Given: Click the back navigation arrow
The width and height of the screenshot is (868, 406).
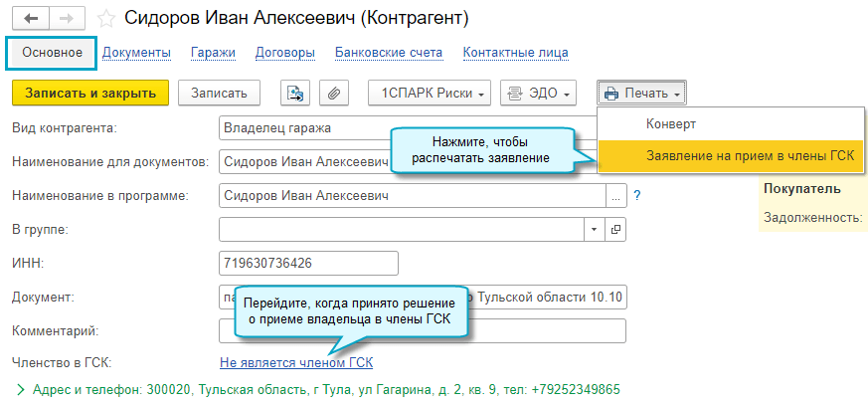Looking at the screenshot, I should click(x=31, y=19).
